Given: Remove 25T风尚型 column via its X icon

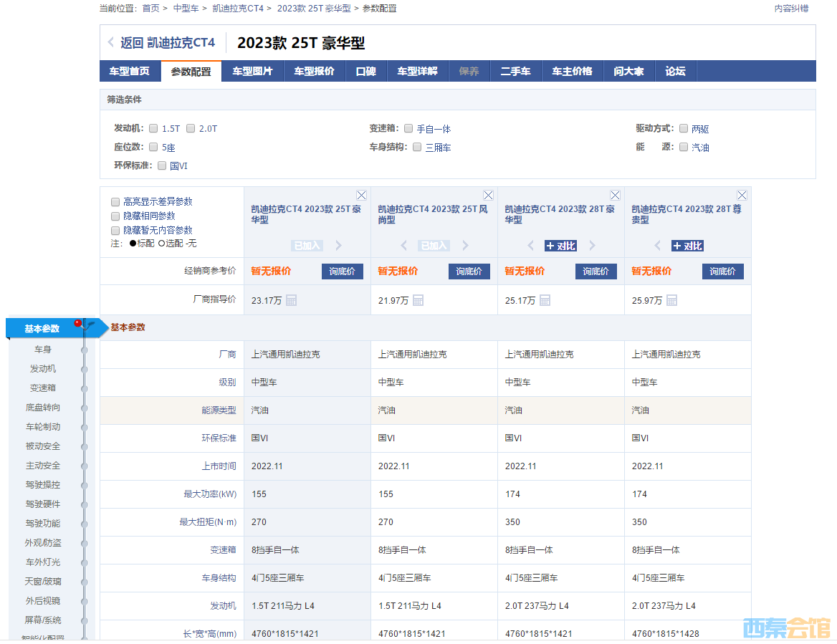Looking at the screenshot, I should coord(488,194).
